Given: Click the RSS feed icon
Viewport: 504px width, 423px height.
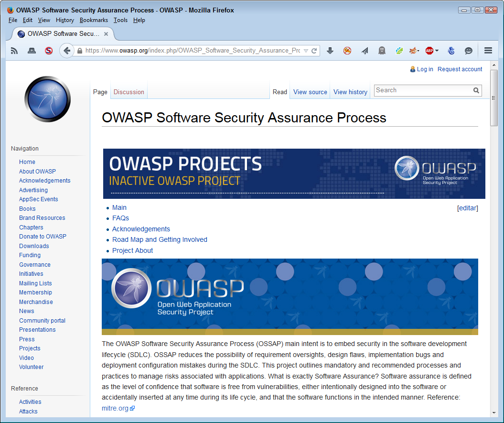Looking at the screenshot, I should click(x=14, y=50).
